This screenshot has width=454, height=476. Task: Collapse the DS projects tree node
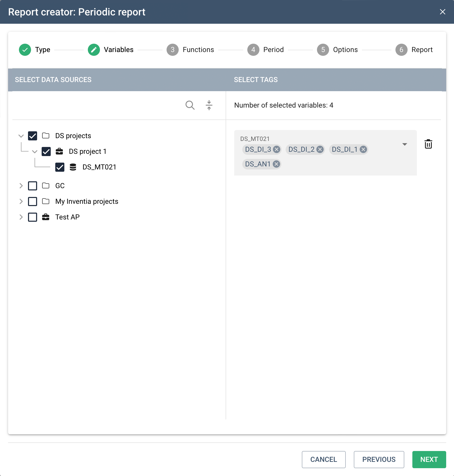coord(21,136)
